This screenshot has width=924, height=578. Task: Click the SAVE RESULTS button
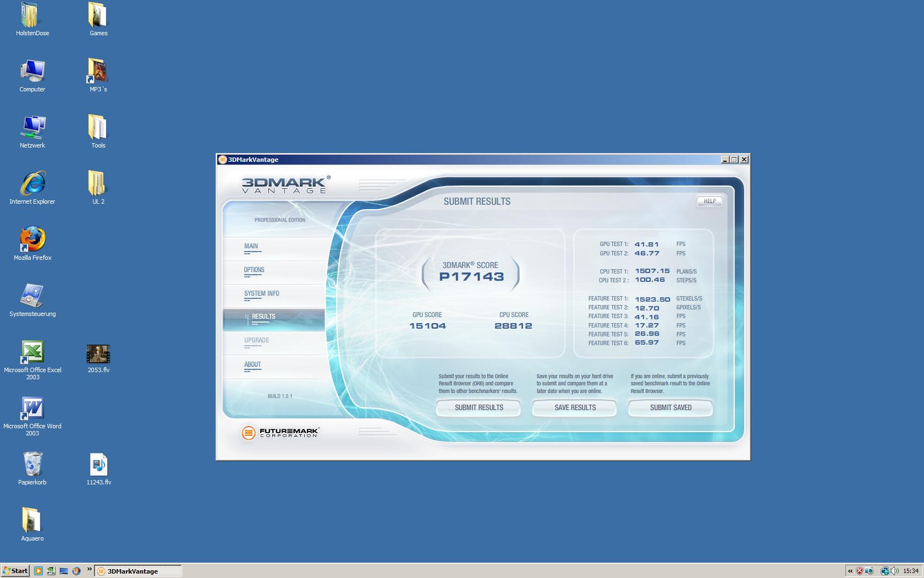pyautogui.click(x=575, y=408)
